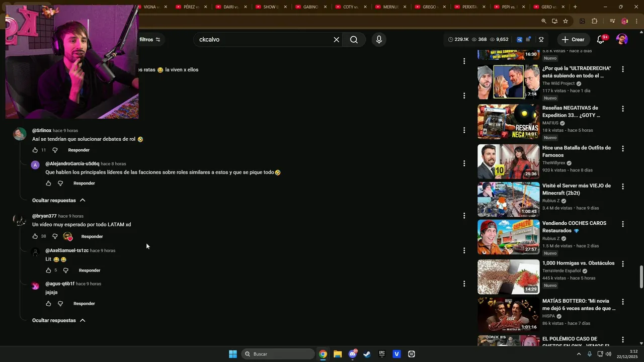Open the YouTube account avatar menu
Screen dimensions: 644x362
[622, 39]
